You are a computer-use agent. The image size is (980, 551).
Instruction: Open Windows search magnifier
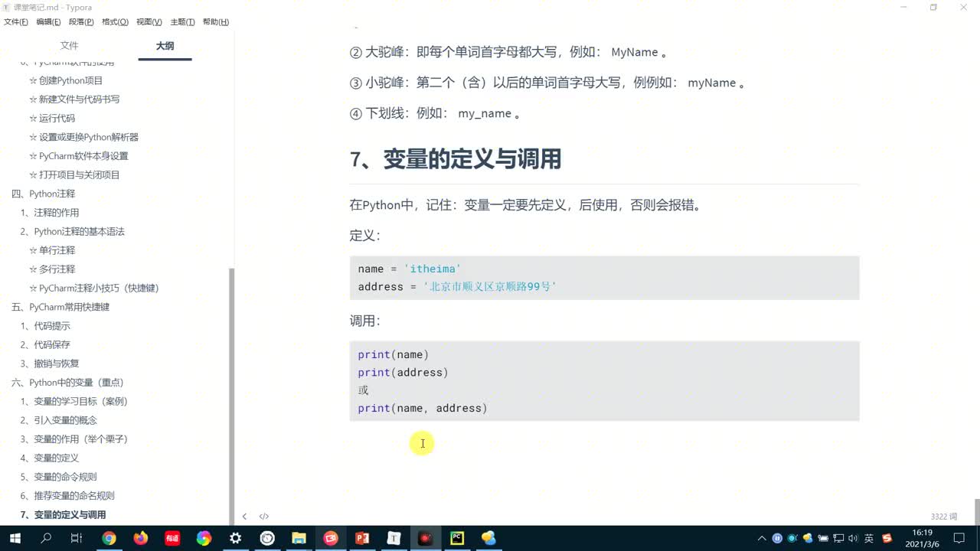click(46, 538)
